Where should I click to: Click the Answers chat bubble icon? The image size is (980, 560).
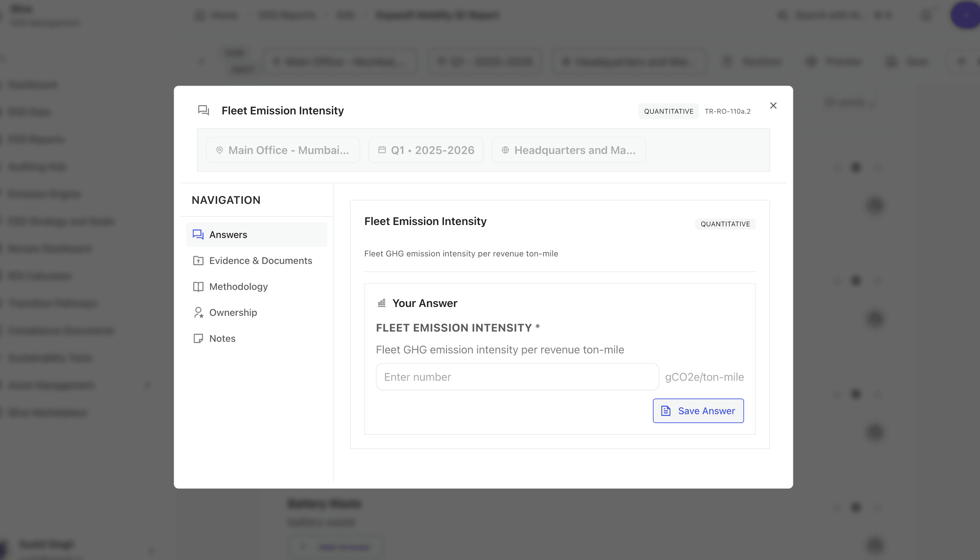click(x=198, y=235)
